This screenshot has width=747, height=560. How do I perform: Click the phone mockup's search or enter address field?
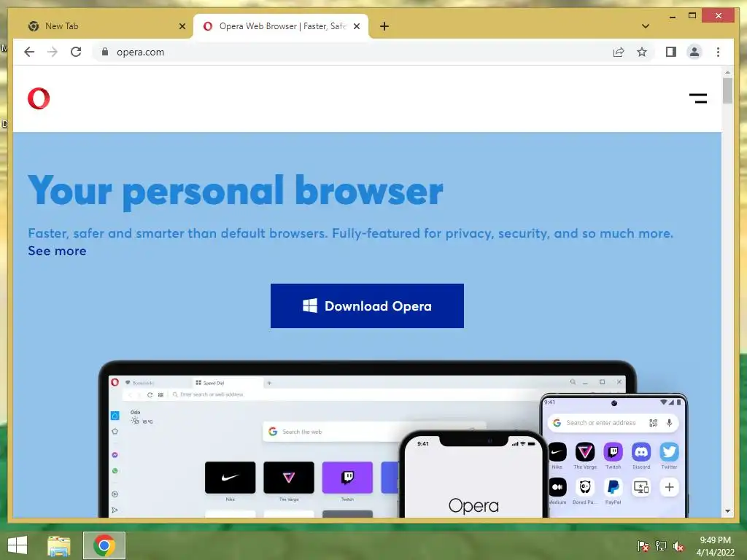tap(613, 423)
